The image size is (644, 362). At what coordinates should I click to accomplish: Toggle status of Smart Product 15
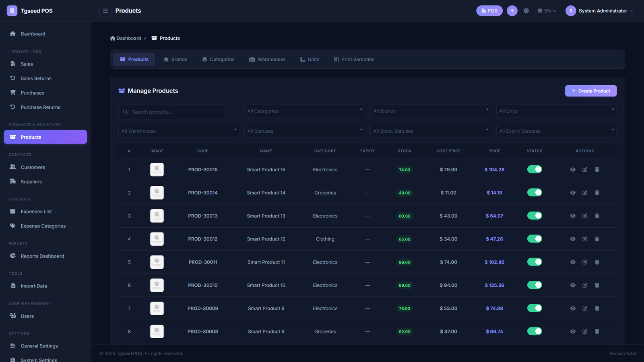point(535,169)
